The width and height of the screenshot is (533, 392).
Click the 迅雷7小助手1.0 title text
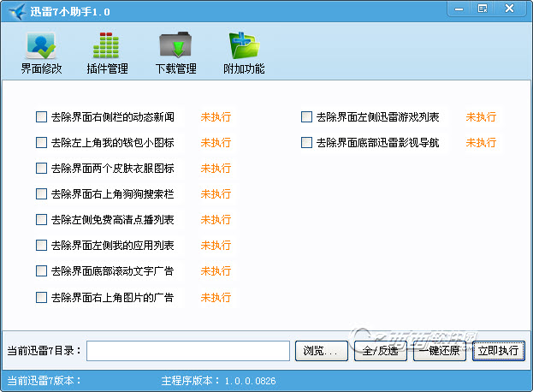pyautogui.click(x=70, y=12)
